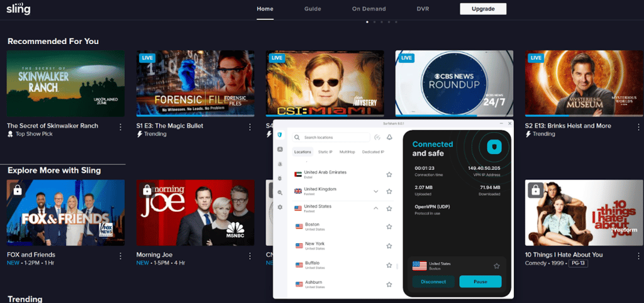
Task: Open Surfshark Search magnifier in sidebar
Action: point(280,192)
